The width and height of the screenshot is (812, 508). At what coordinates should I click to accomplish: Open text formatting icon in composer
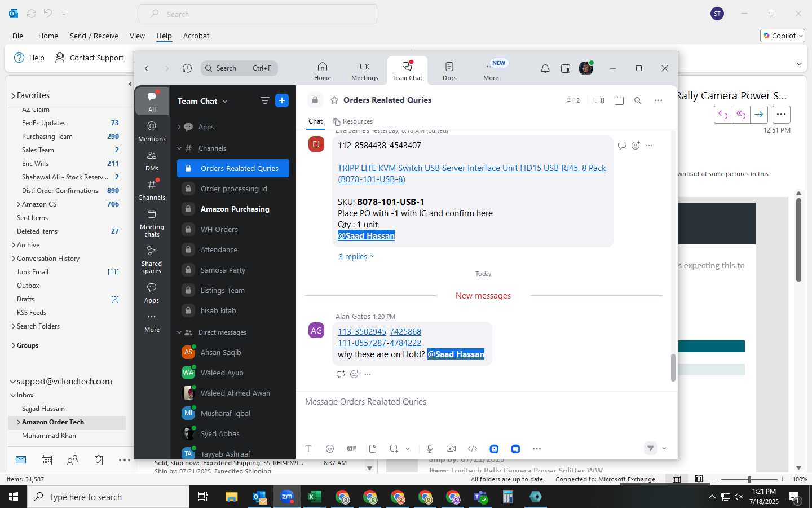pyautogui.click(x=308, y=449)
